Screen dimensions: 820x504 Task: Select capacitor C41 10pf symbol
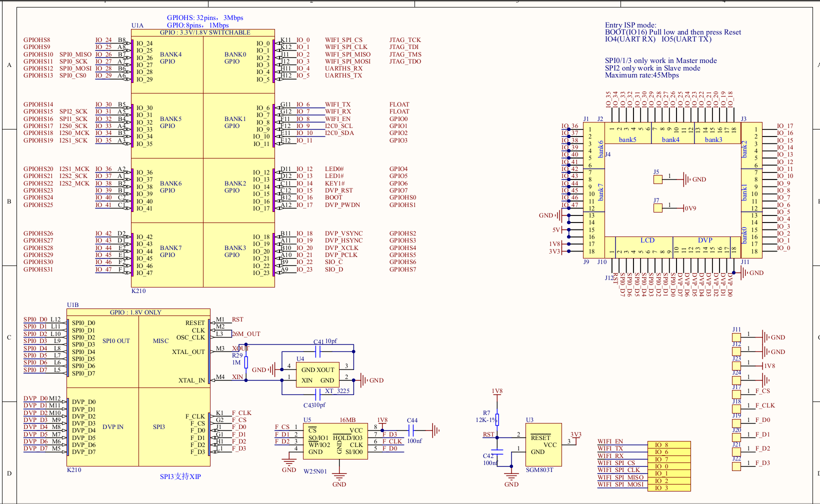coord(318,352)
